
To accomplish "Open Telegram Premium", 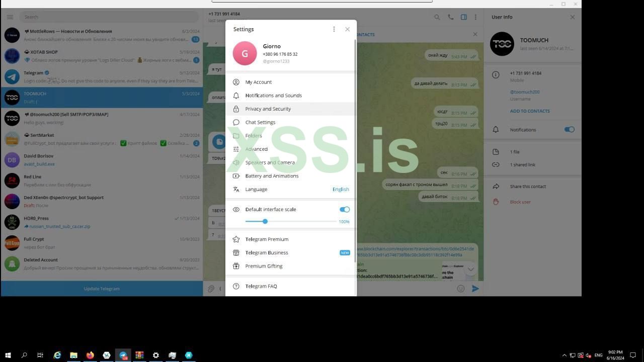I will [x=291, y=239].
